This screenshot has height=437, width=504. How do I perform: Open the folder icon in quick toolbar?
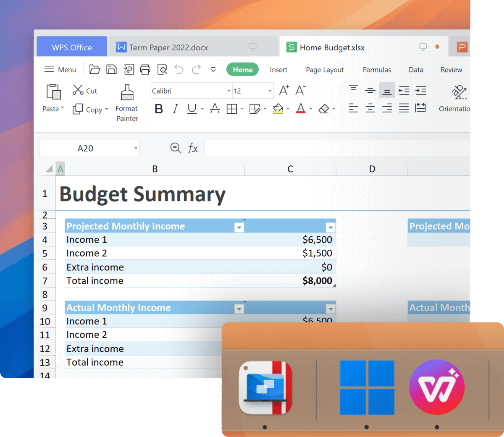94,70
